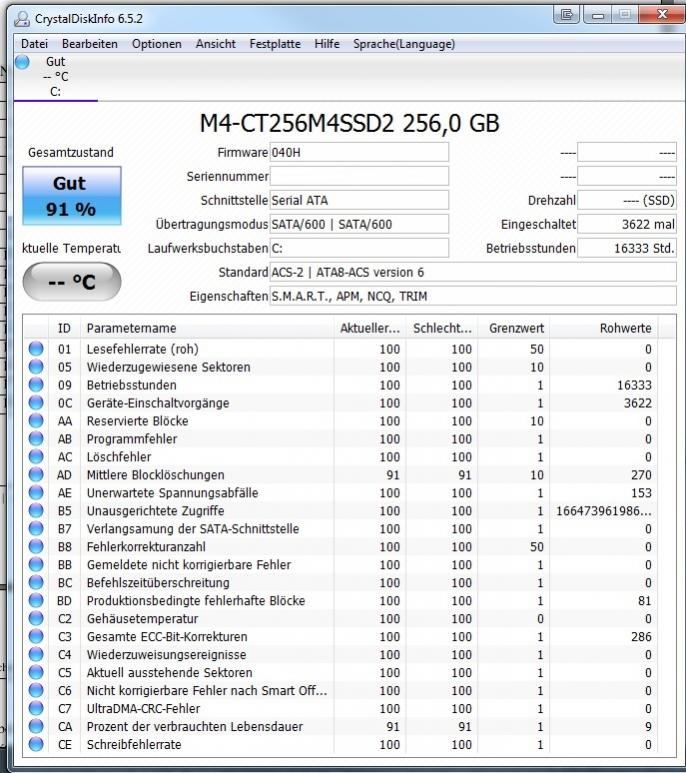The height and width of the screenshot is (773, 686).
Task: Select the Prozent der verbrauchten Lebensdauer name
Action: point(195,726)
